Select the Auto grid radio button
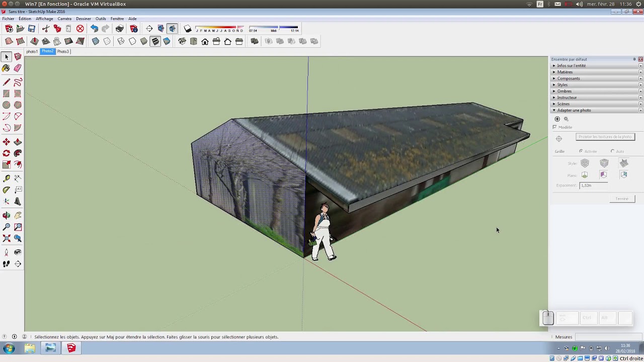Viewport: 644px width, 362px height. [x=612, y=151]
